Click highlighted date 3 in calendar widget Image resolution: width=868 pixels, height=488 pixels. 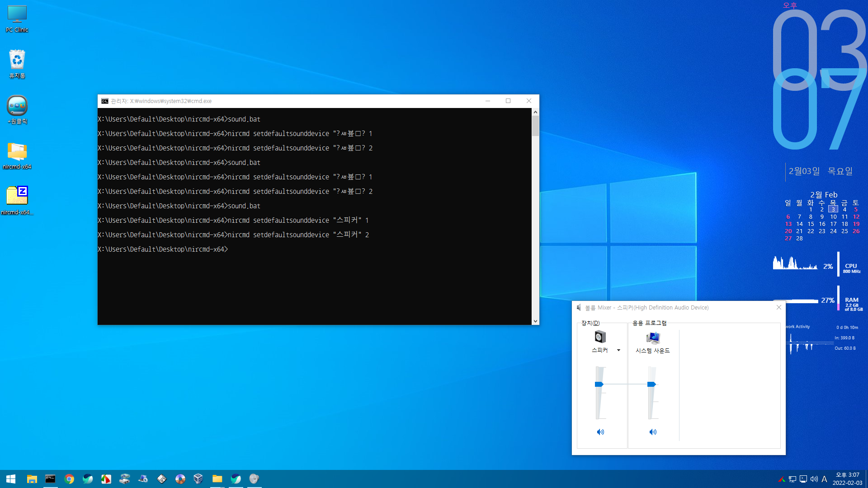point(833,209)
